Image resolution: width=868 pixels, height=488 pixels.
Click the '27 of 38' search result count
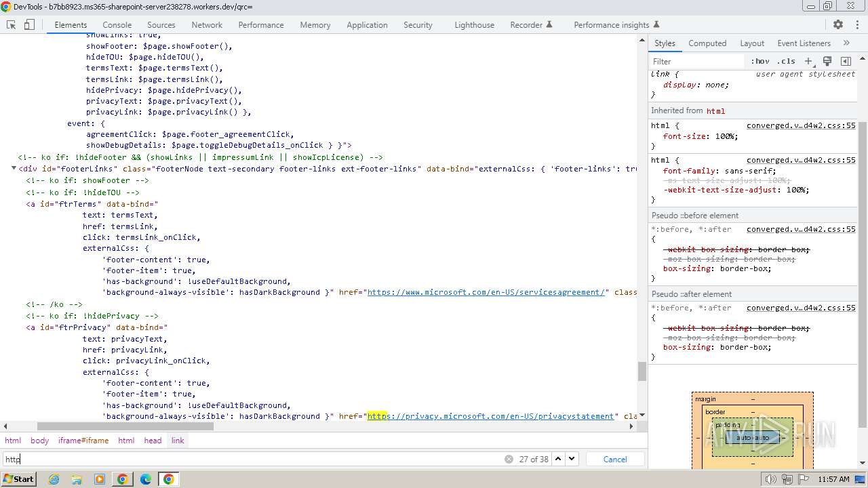[x=534, y=459]
